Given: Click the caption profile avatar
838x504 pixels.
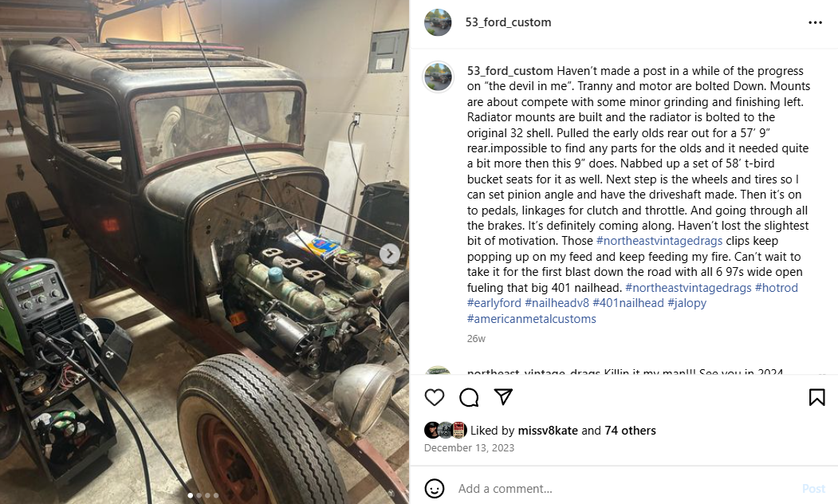Looking at the screenshot, I should click(439, 77).
